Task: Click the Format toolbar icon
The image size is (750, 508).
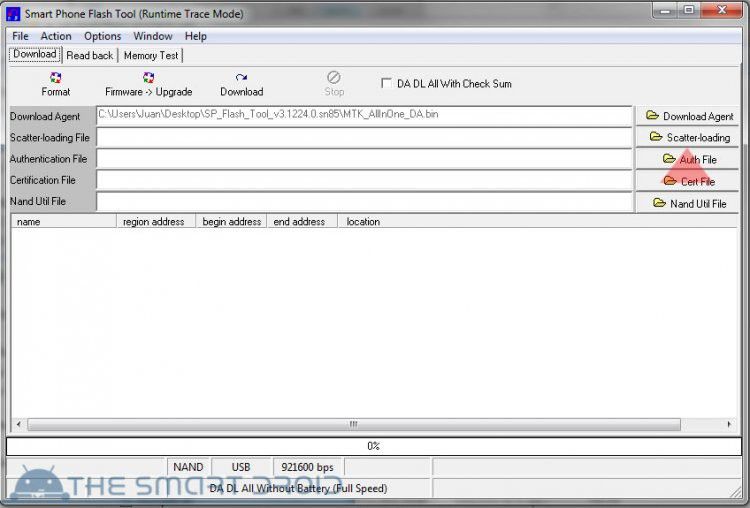Action: [x=55, y=78]
